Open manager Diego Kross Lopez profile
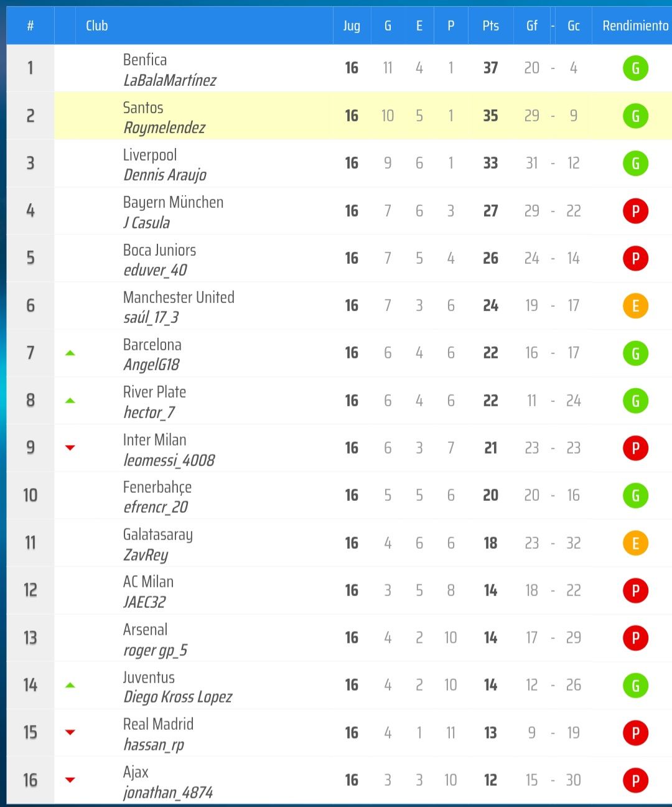Image resolution: width=672 pixels, height=807 pixels. [177, 697]
